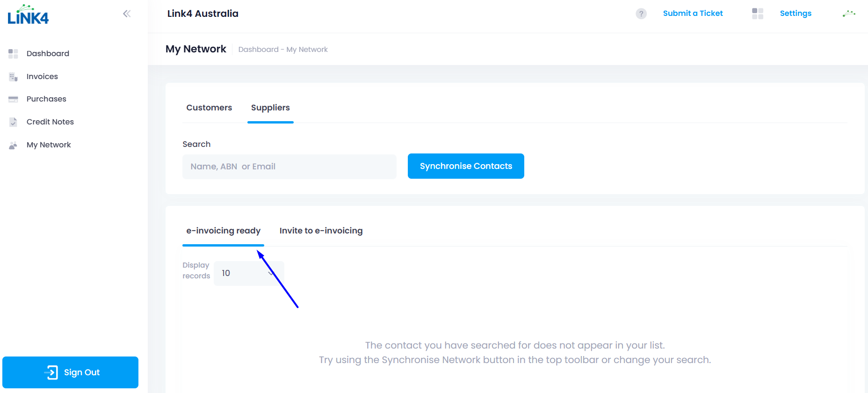Select the Suppliers tab

[x=270, y=108]
